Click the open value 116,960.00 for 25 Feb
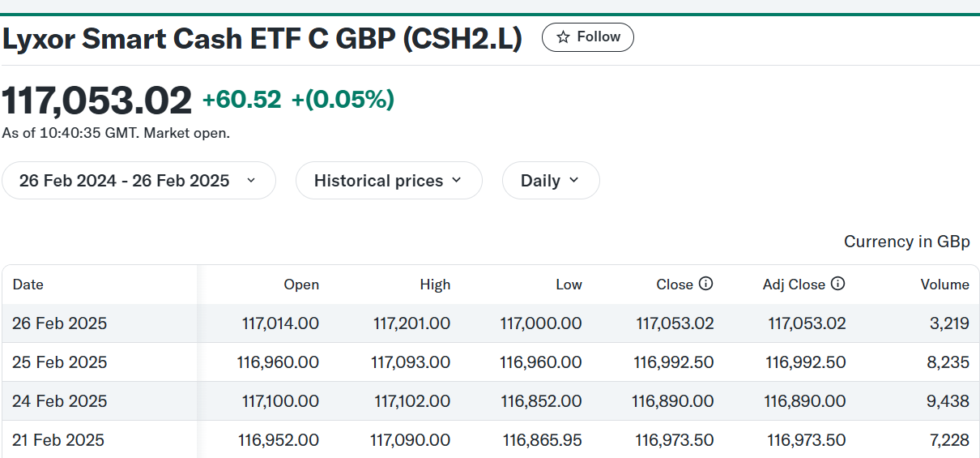 pyautogui.click(x=278, y=362)
